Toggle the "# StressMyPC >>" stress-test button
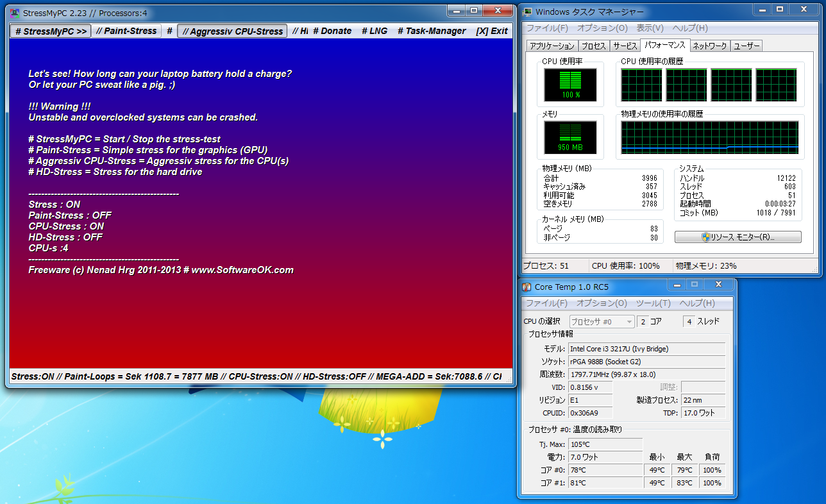The image size is (826, 504). click(x=51, y=31)
